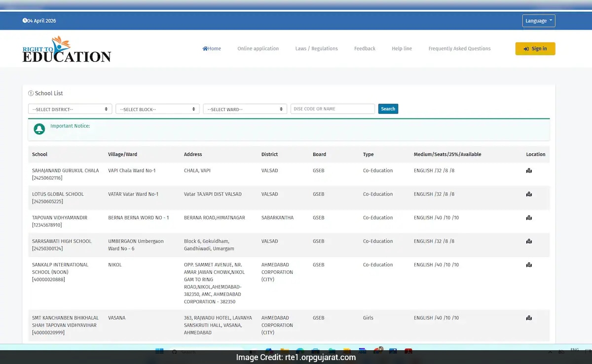Image resolution: width=592 pixels, height=364 pixels.
Task: Open the Select Block dropdown
Action: 157,109
